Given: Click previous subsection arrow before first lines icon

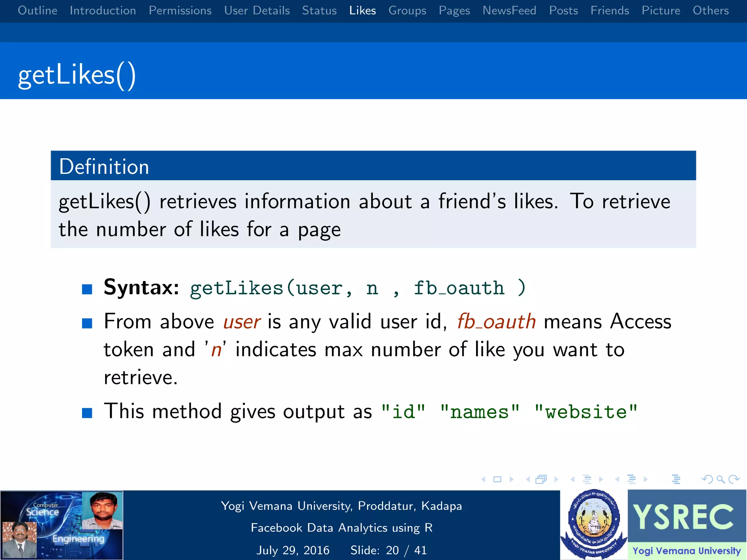Looking at the screenshot, I should click(x=573, y=479).
